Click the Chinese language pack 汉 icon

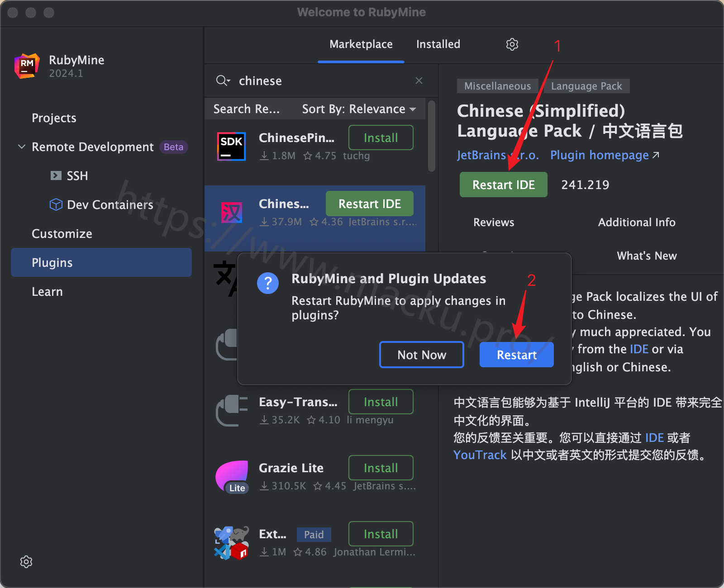(x=231, y=213)
